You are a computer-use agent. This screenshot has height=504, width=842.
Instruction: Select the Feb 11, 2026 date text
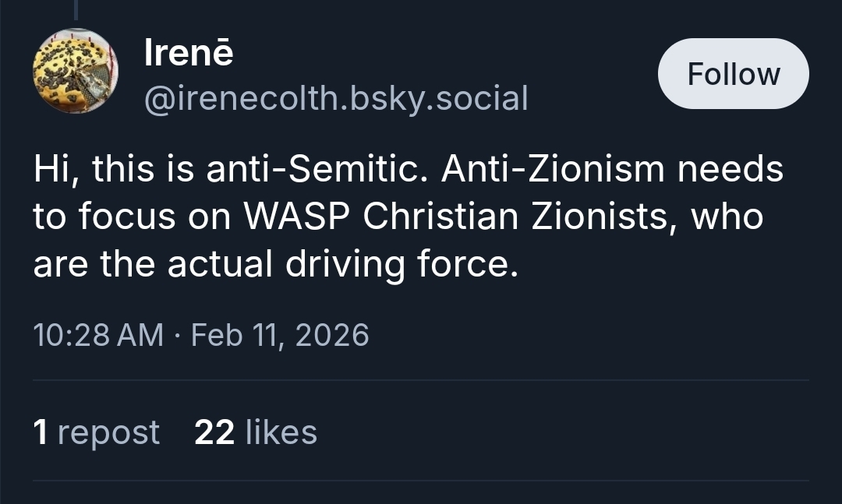pos(280,335)
